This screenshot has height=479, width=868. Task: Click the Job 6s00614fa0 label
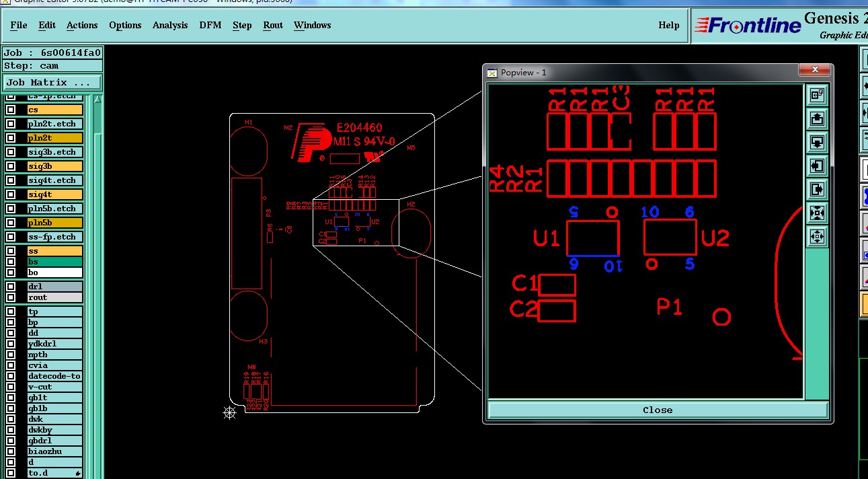[x=52, y=52]
